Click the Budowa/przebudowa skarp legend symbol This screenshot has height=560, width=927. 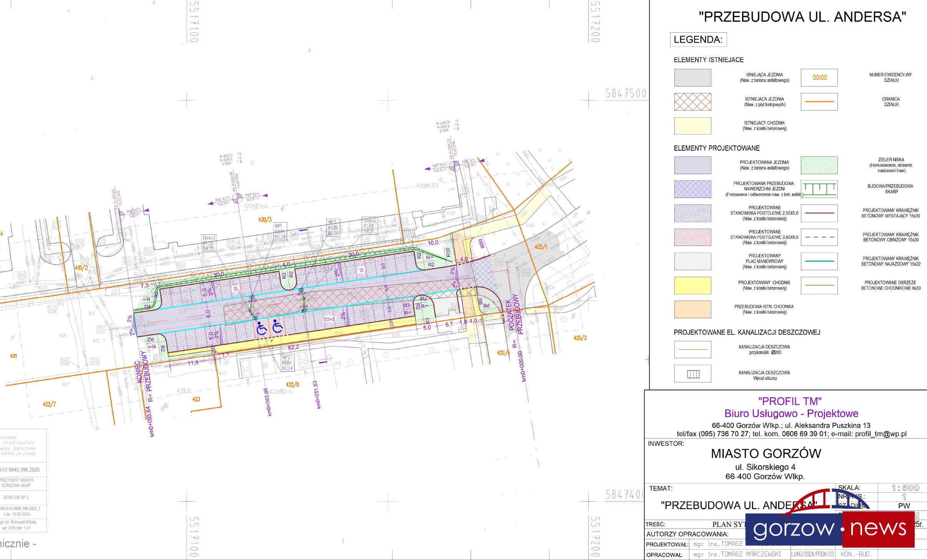[819, 189]
